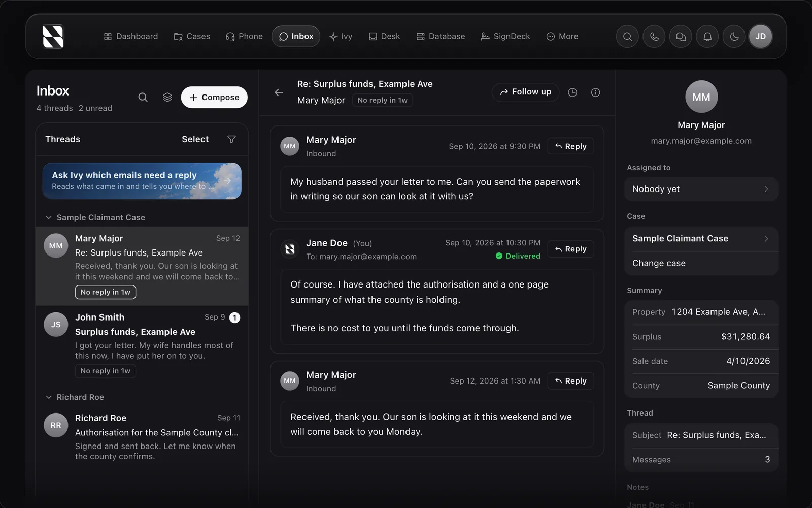812x508 pixels.
Task: Click the $31,280.64 surplus value
Action: pyautogui.click(x=746, y=337)
